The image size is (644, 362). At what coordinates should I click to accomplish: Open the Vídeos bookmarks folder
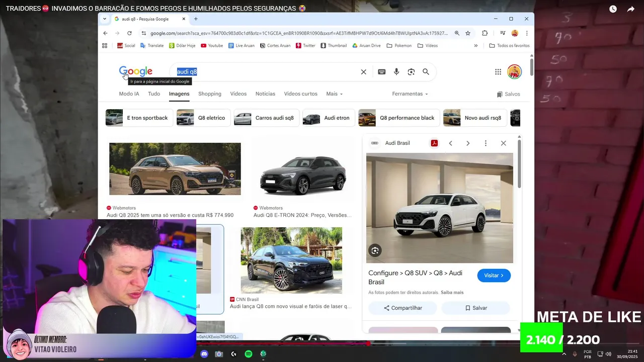[427, 45]
